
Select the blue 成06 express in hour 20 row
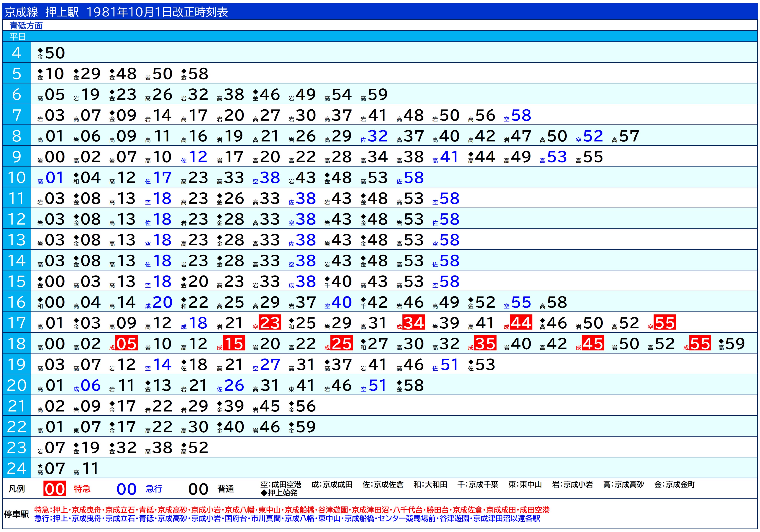coord(87,386)
